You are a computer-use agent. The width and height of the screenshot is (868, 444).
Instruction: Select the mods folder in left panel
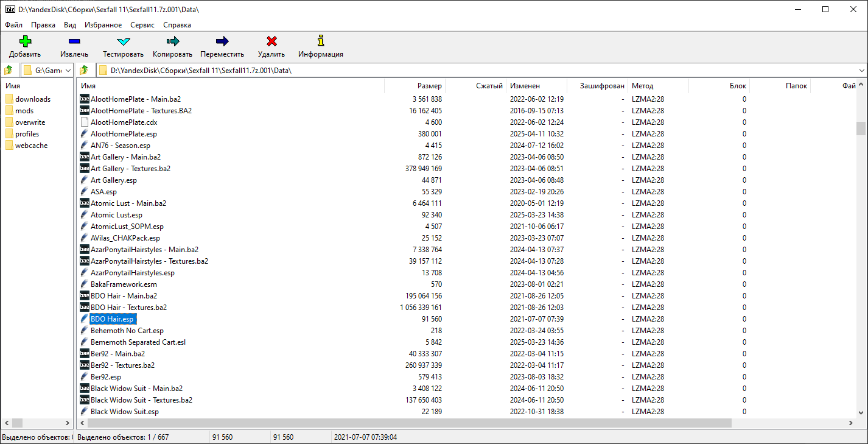click(x=24, y=111)
